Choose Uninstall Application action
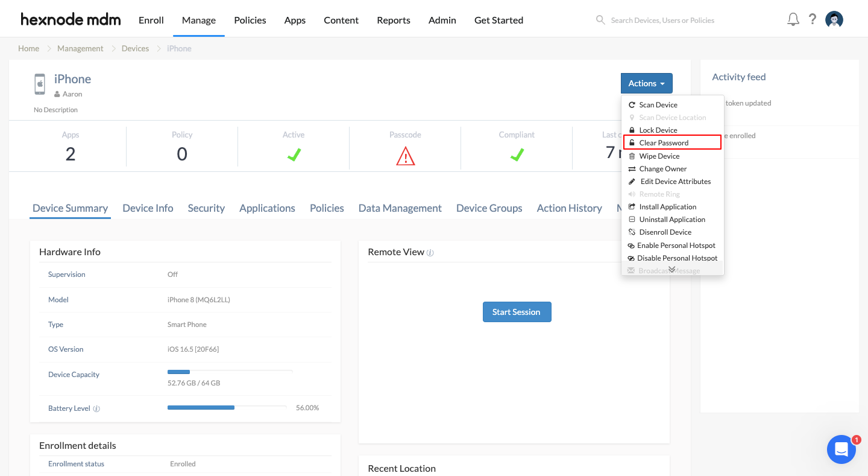This screenshot has height=476, width=868. pyautogui.click(x=672, y=220)
